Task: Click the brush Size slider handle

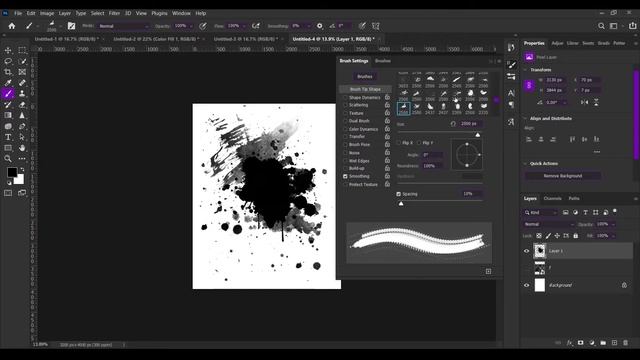Action: coord(478,135)
